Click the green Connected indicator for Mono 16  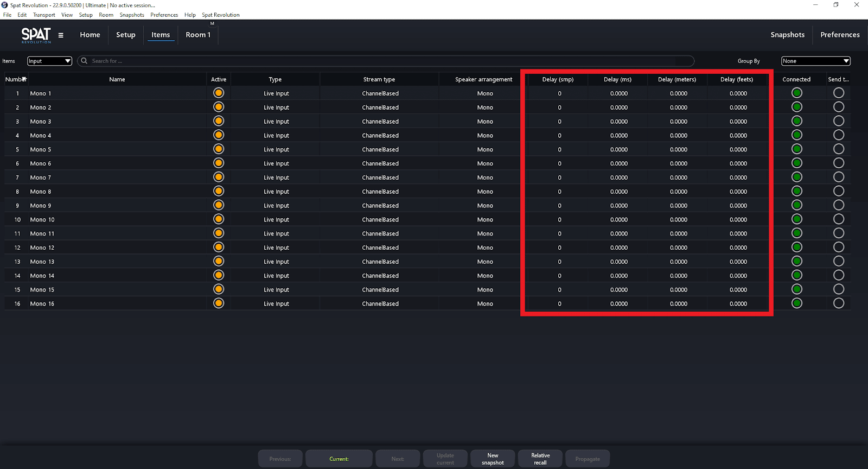click(x=796, y=303)
